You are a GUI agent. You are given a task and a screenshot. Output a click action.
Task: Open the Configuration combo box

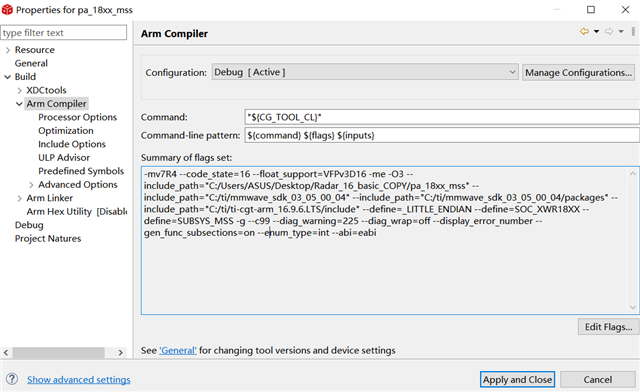(365, 72)
